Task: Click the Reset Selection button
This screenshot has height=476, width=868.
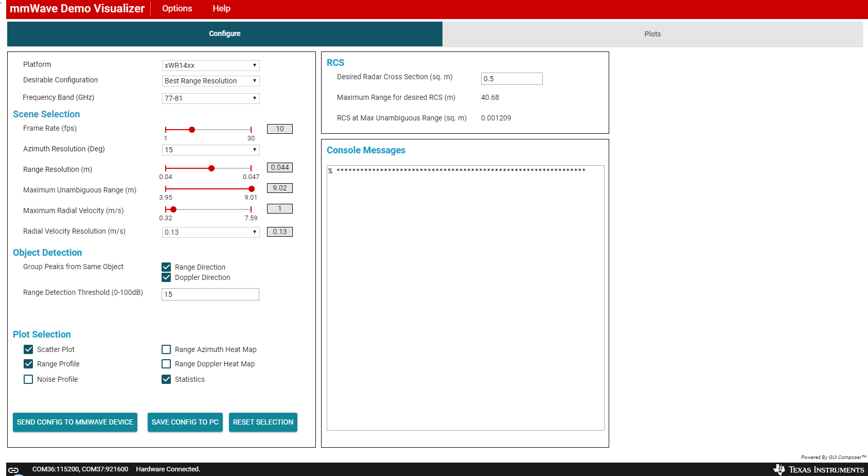Action: click(x=263, y=422)
